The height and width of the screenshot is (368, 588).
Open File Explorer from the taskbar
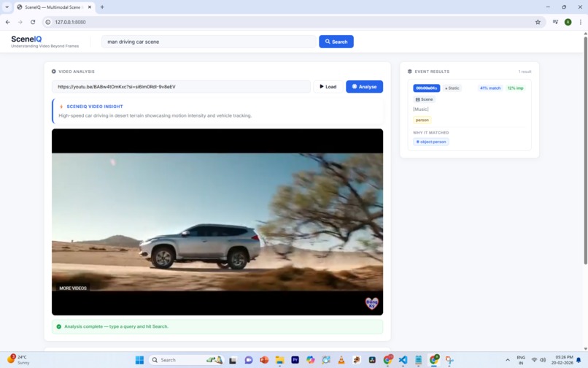click(279, 360)
